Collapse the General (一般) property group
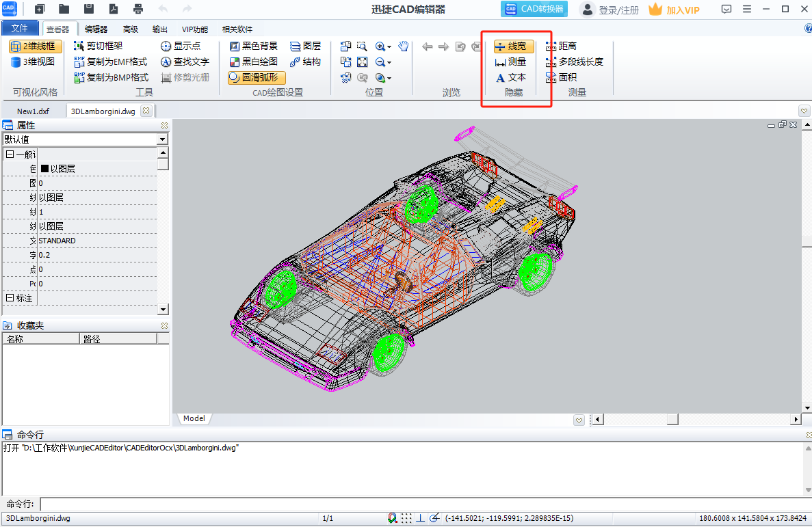This screenshot has width=812, height=527. [x=10, y=154]
